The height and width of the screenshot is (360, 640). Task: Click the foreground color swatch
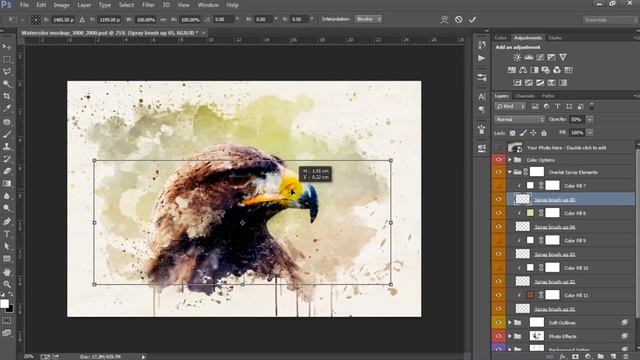coord(4,303)
